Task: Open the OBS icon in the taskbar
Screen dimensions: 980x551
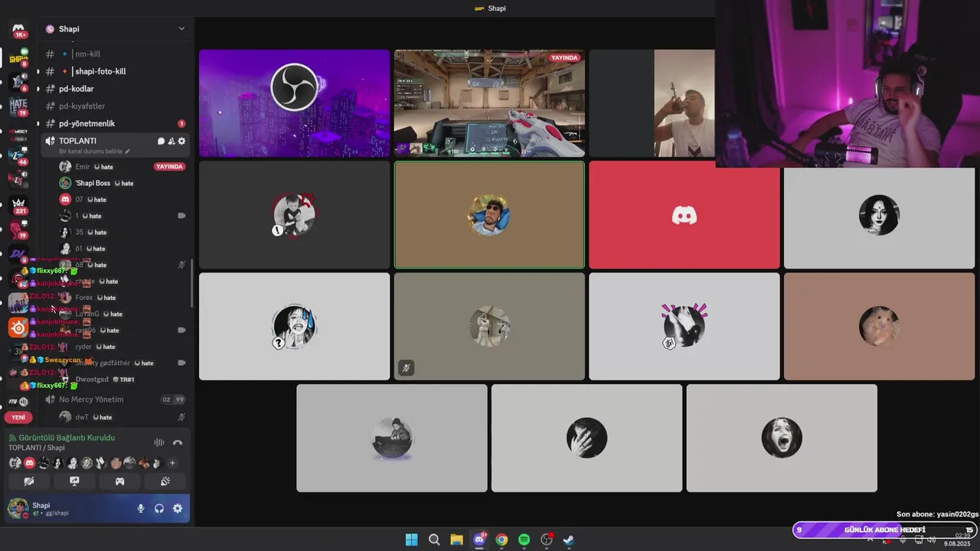Action: pyautogui.click(x=547, y=540)
